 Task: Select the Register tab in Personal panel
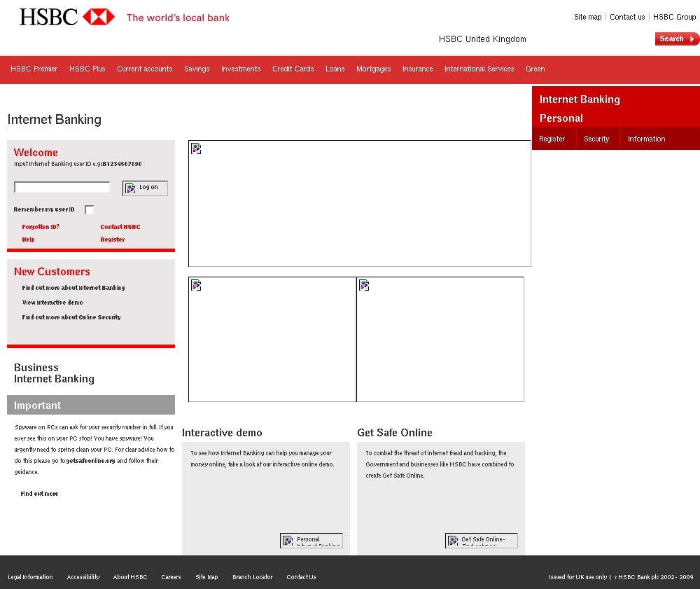(552, 139)
